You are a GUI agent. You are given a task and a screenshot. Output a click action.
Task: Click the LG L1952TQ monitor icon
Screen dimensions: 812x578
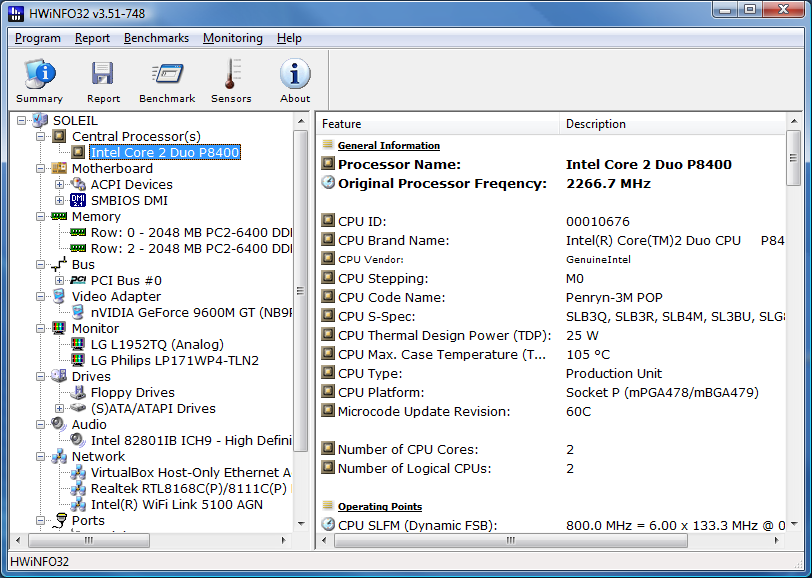coord(78,344)
